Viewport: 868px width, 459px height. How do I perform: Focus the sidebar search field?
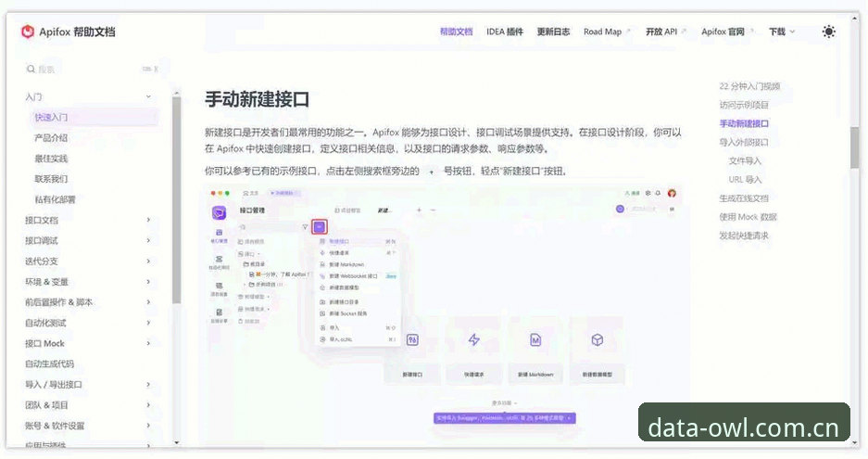93,70
